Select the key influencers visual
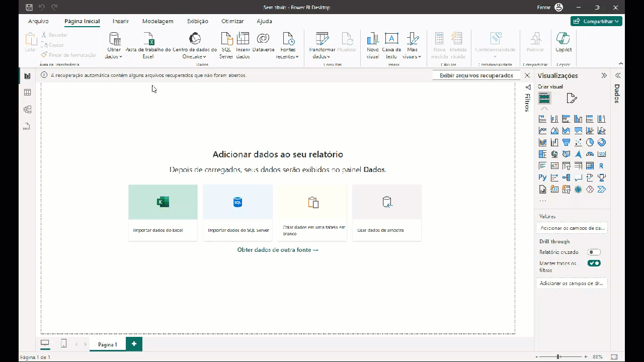 (554, 177)
